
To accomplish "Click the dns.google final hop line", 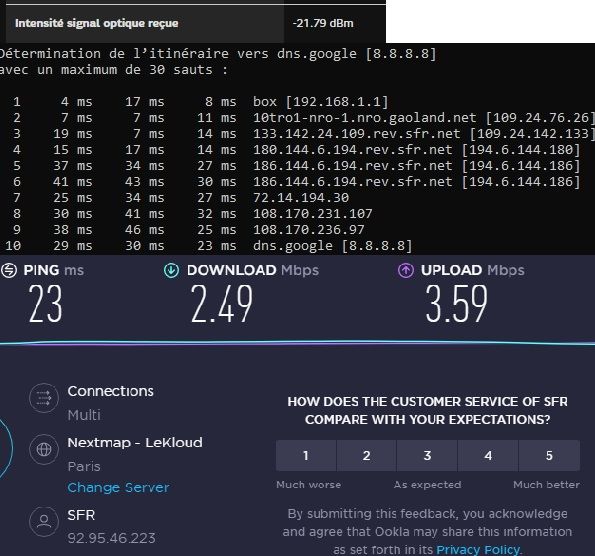I will point(209,246).
